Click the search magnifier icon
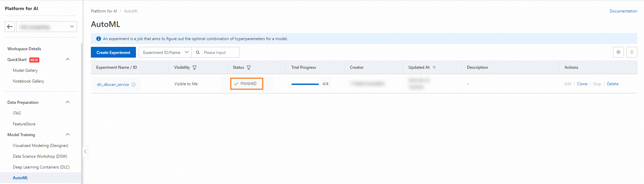644x184 pixels. (x=198, y=53)
